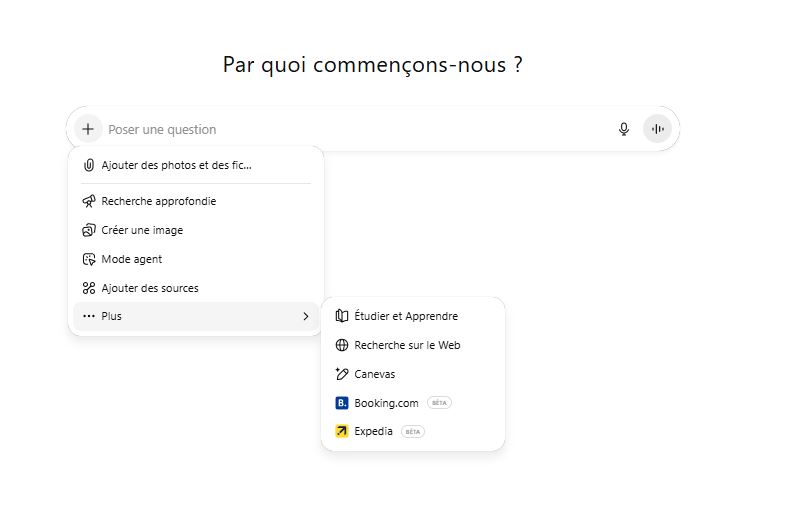Click the plus attach button

88,129
